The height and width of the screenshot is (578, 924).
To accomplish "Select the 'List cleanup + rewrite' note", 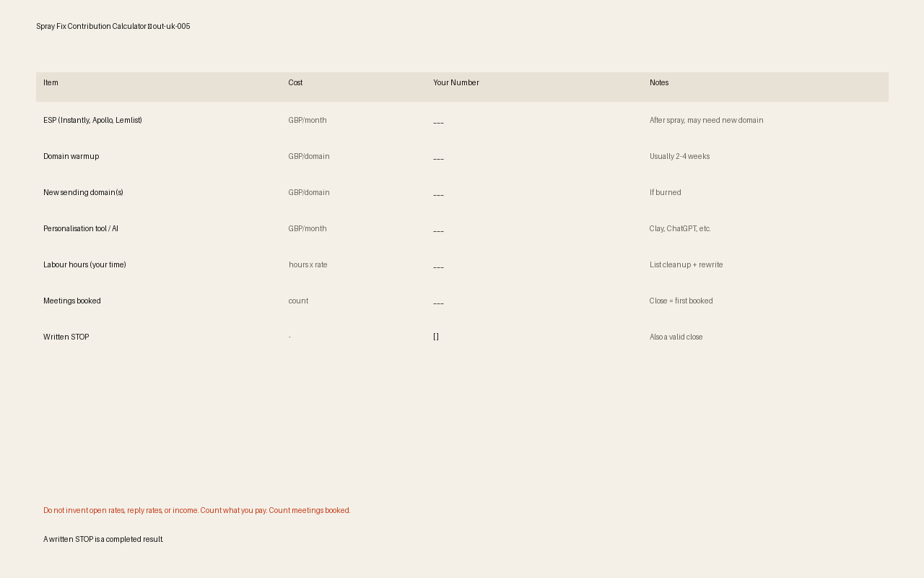I will (x=686, y=265).
